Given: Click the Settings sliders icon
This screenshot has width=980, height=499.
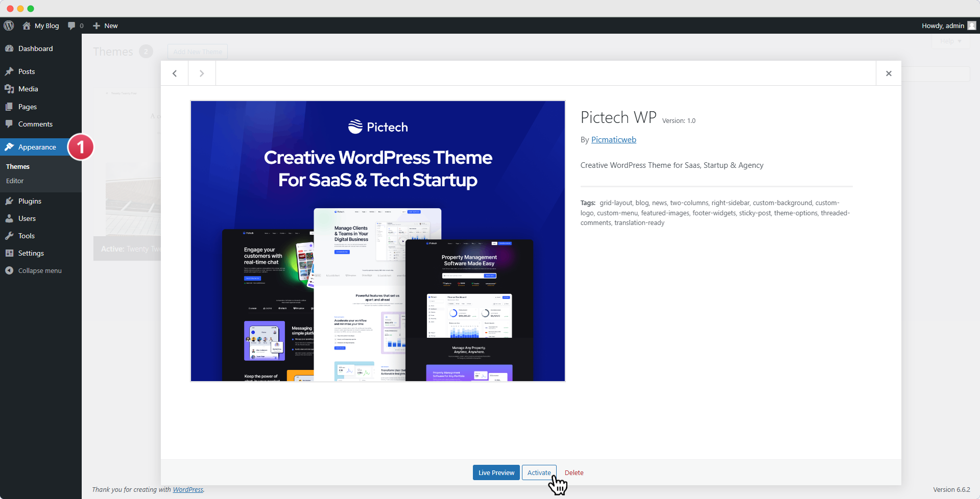Looking at the screenshot, I should point(9,253).
